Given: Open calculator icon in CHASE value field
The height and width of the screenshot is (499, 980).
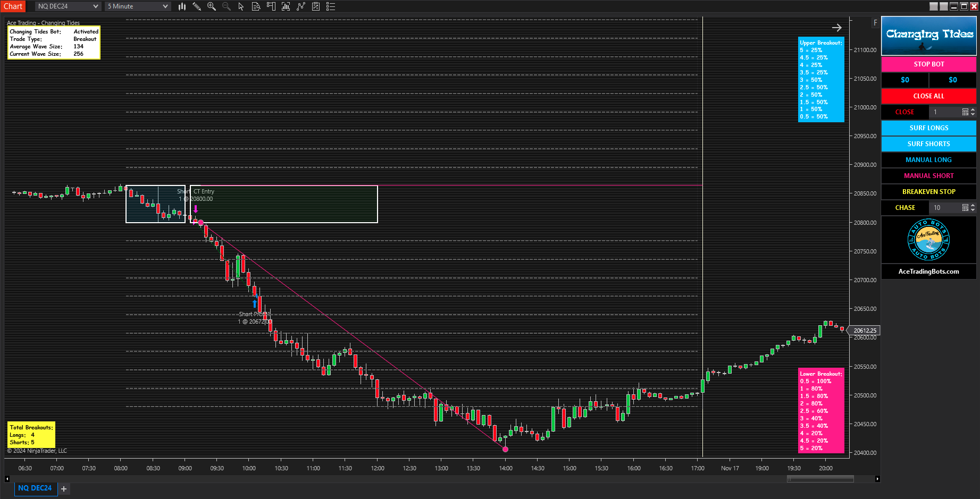Looking at the screenshot, I should (x=965, y=208).
